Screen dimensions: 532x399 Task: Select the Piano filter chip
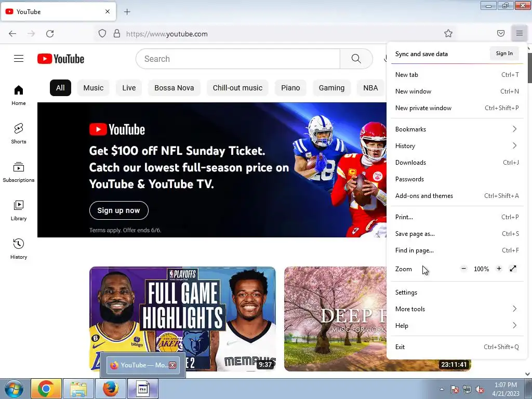pyautogui.click(x=290, y=88)
